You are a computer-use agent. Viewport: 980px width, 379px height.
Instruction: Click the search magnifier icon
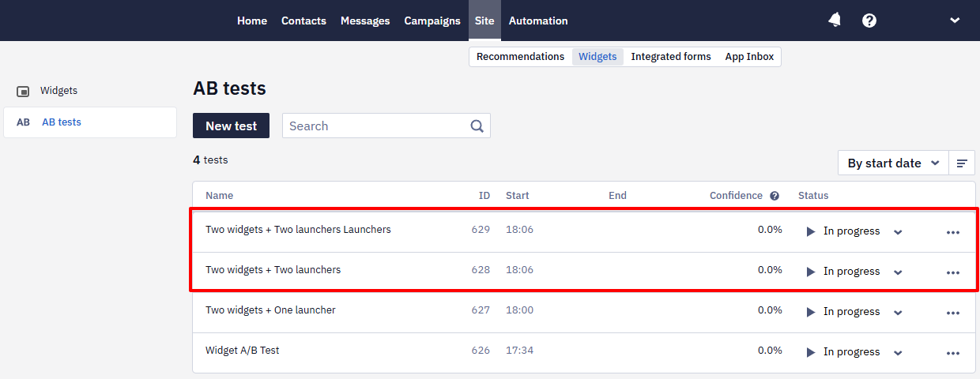[477, 126]
